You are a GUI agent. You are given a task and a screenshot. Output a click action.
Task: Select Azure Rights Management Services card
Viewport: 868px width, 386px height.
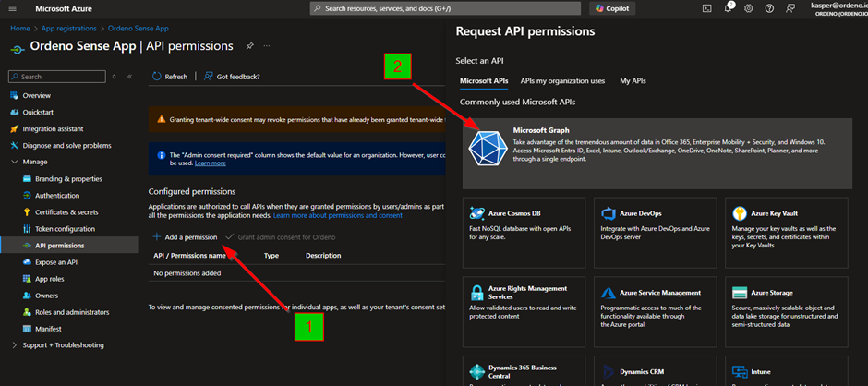[524, 312]
